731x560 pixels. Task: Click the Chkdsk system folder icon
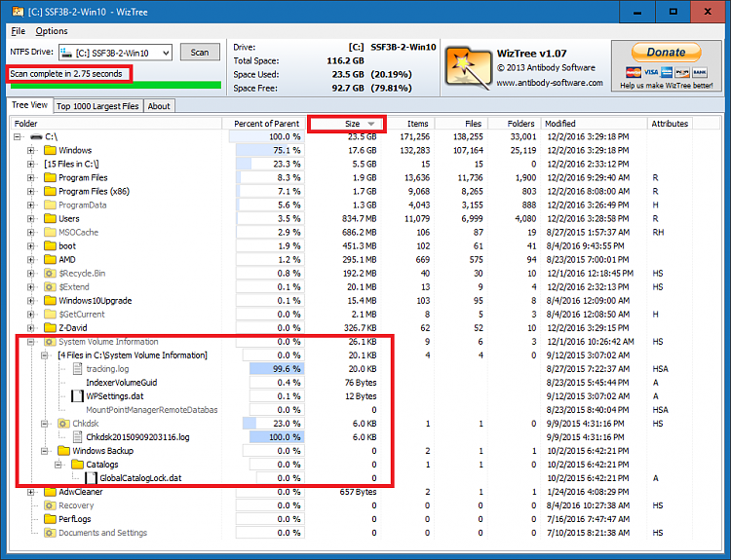[63, 424]
